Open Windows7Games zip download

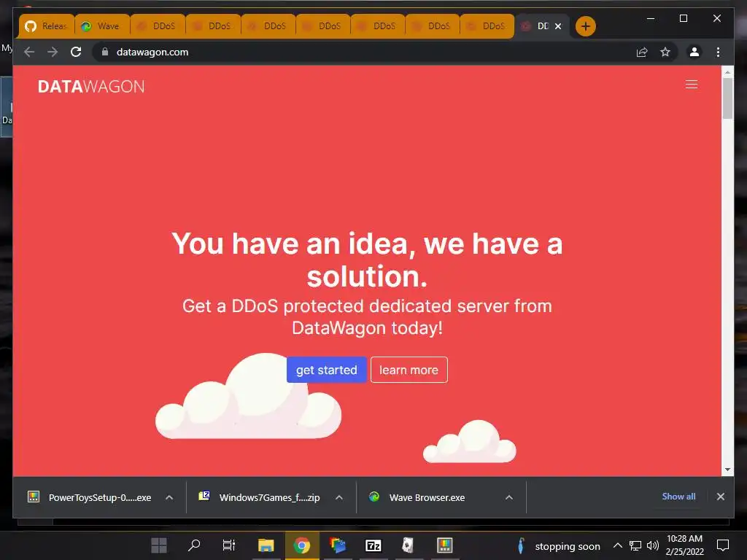click(x=259, y=497)
